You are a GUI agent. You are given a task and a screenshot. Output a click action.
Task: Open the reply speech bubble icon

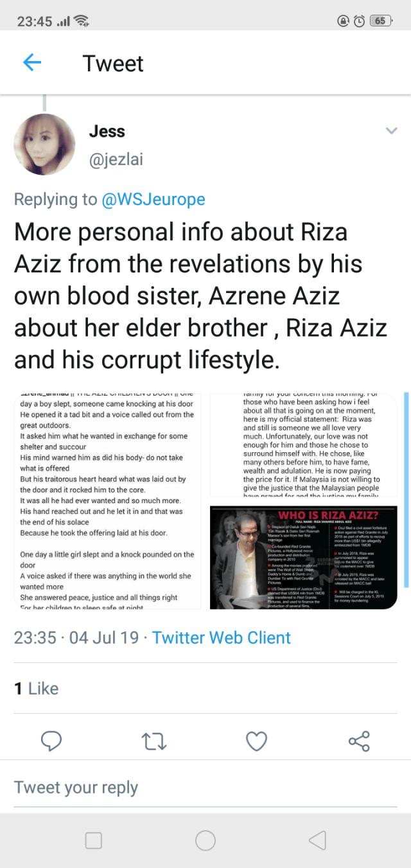pos(51,741)
